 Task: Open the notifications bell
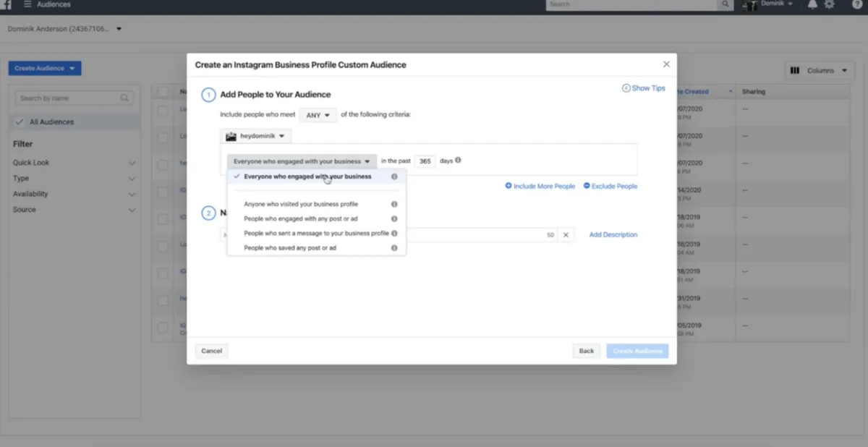(x=812, y=4)
